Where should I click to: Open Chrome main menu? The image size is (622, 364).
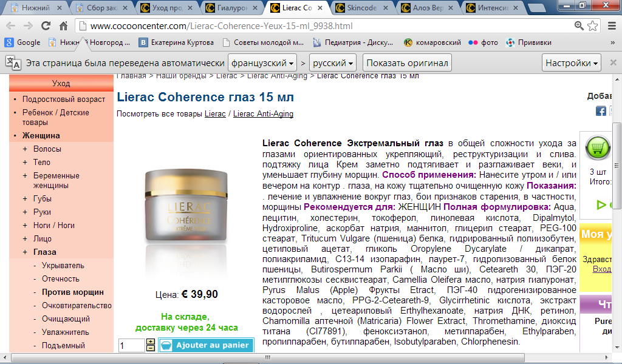[x=612, y=26]
